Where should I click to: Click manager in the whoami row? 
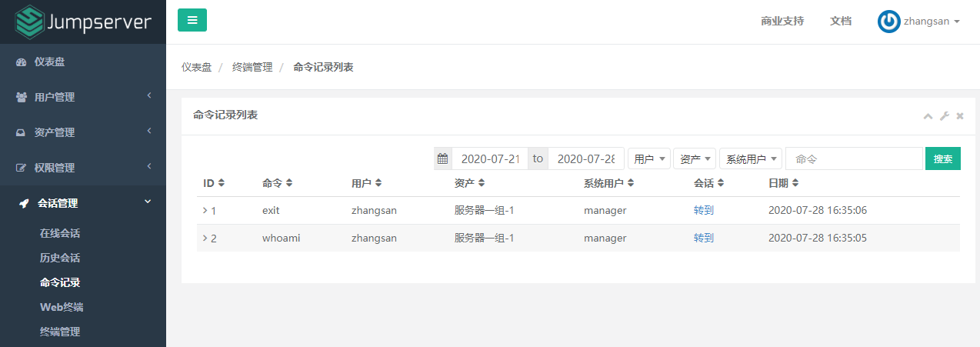(605, 238)
